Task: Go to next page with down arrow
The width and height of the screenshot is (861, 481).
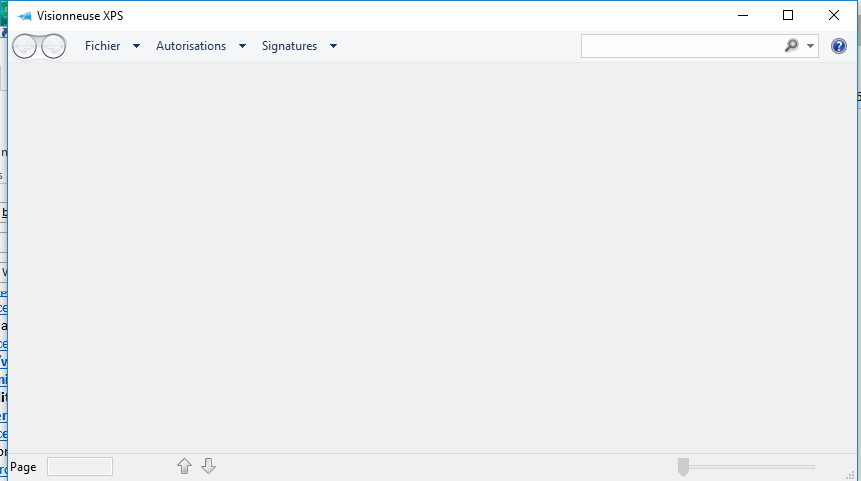Action: point(209,466)
